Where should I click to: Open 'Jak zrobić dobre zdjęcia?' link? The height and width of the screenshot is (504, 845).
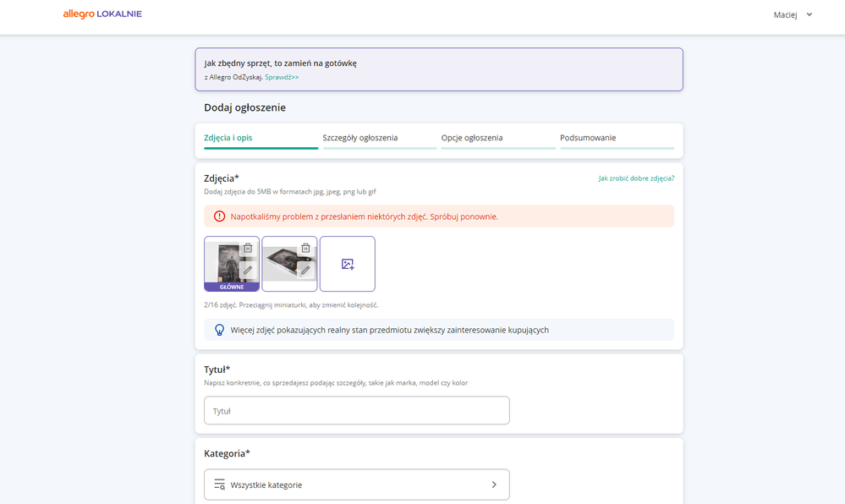tap(636, 178)
